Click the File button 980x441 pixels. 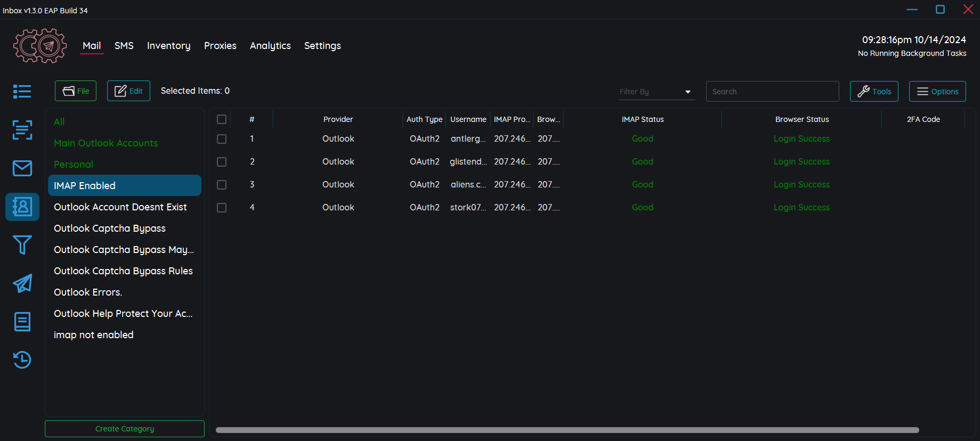tap(76, 91)
